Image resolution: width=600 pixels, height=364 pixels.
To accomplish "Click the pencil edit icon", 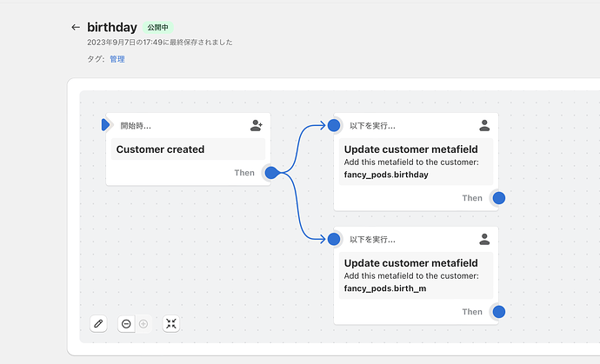I will coord(98,323).
